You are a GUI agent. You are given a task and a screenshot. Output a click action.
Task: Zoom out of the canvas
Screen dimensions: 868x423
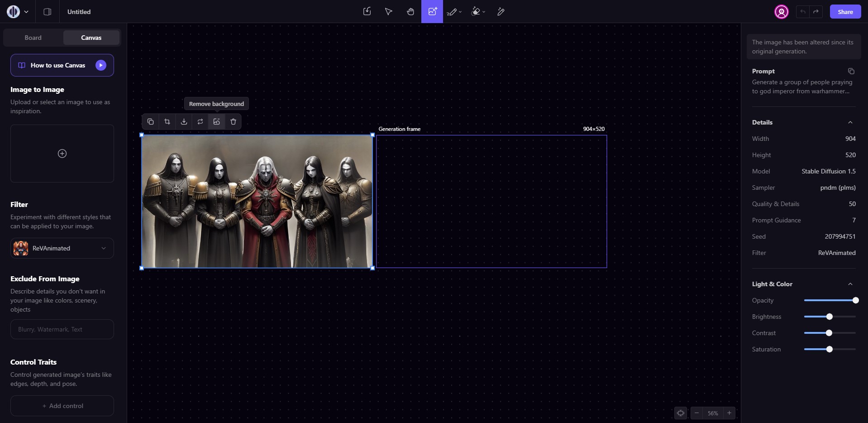point(697,413)
